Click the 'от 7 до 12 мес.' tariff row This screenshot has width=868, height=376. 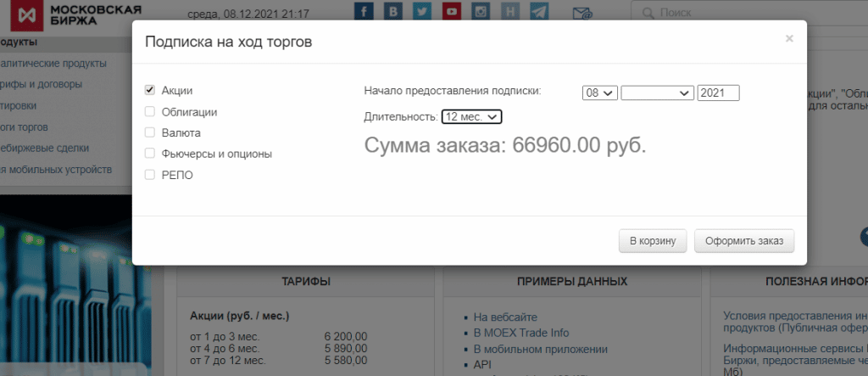pyautogui.click(x=278, y=361)
